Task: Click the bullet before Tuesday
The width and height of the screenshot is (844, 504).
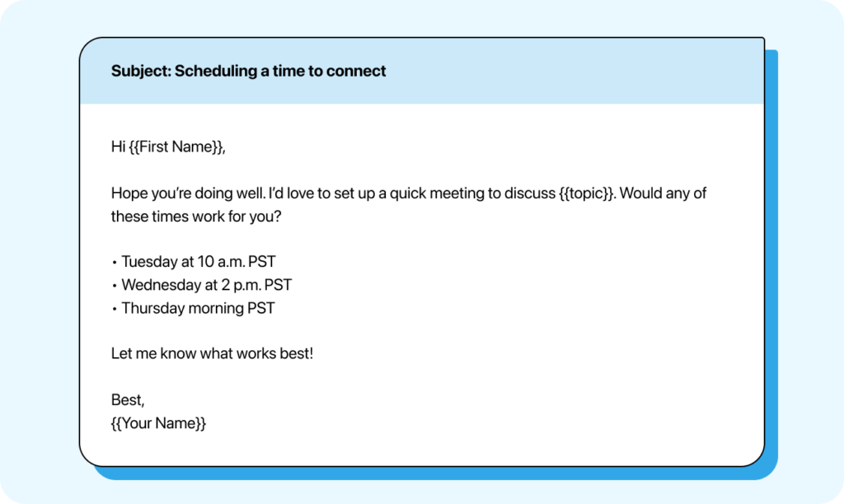Action: [x=114, y=263]
